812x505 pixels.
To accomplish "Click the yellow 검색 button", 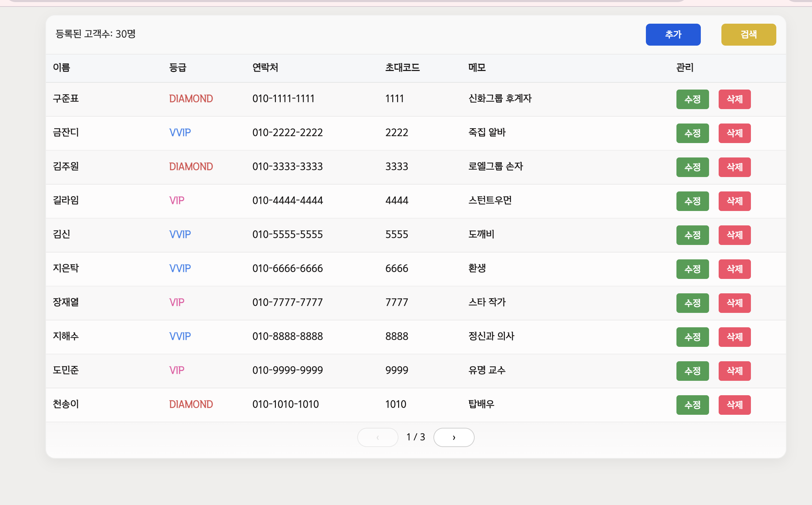I will click(748, 34).
